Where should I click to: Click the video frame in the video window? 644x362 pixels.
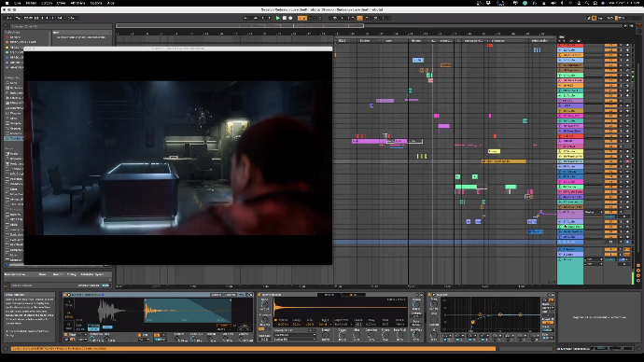pos(177,158)
